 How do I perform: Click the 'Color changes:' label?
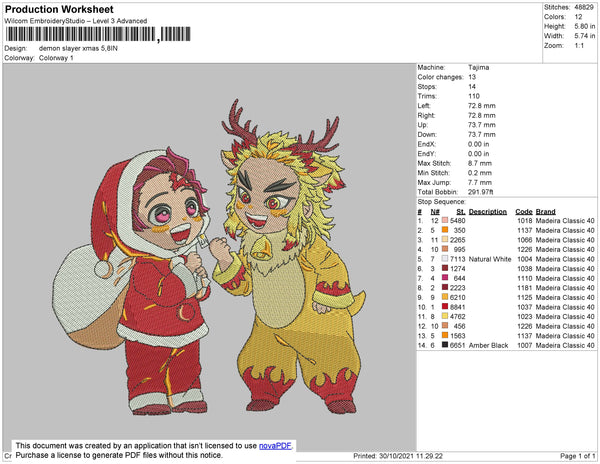click(x=440, y=77)
